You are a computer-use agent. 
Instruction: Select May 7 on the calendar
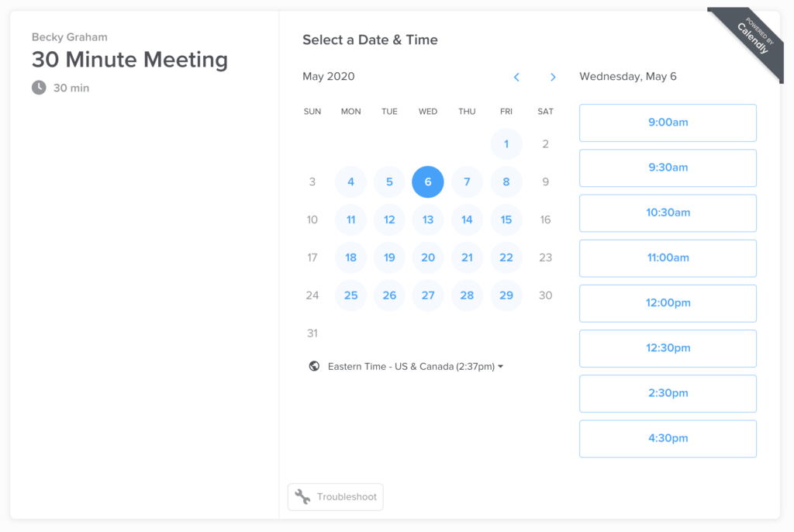pyautogui.click(x=467, y=182)
